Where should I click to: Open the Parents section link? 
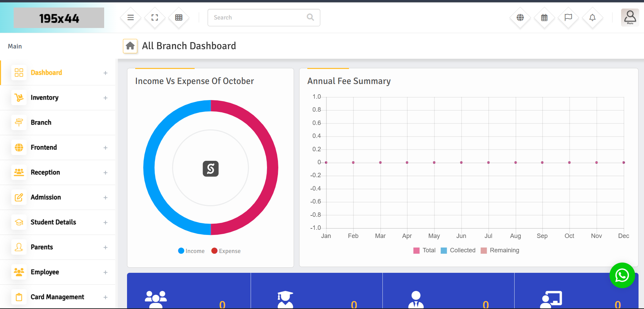[42, 247]
